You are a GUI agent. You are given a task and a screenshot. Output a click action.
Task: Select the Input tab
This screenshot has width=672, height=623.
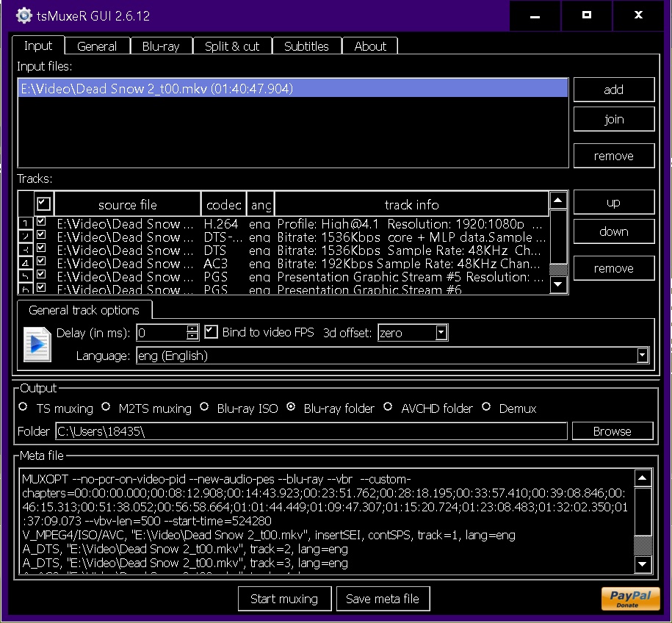38,45
